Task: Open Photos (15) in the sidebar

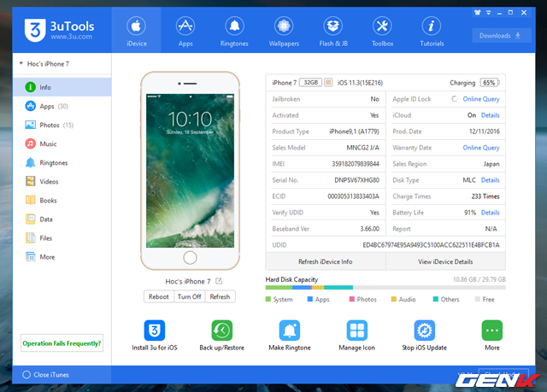Action: tap(62, 125)
